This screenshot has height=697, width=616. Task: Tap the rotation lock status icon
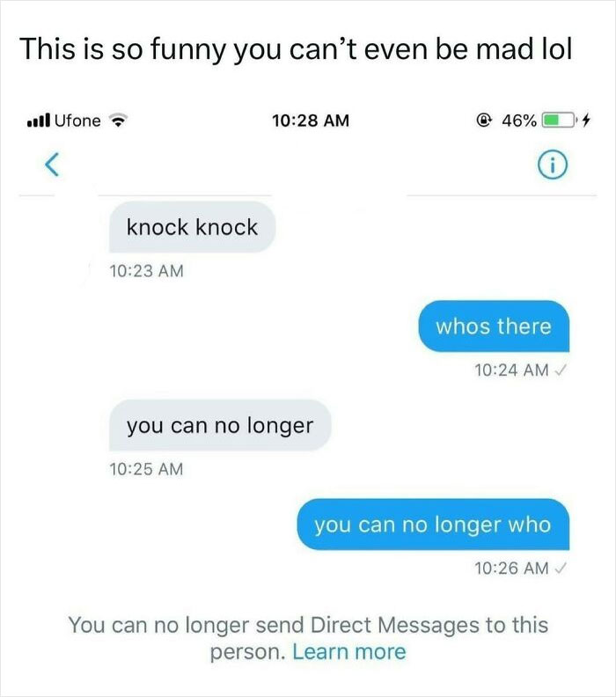pos(484,121)
